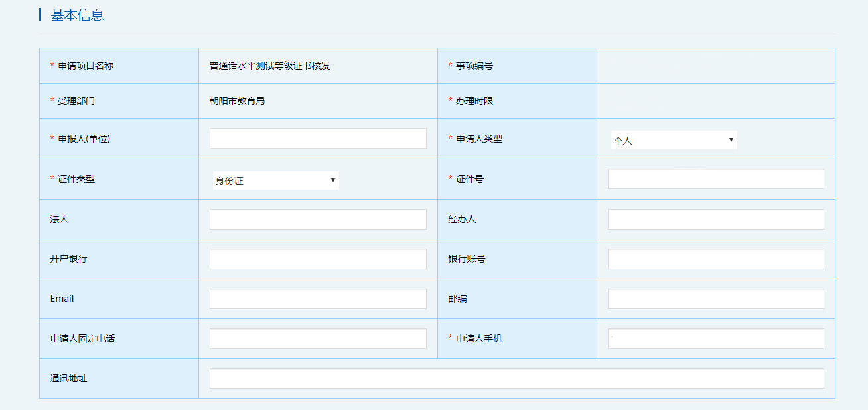This screenshot has height=410, width=868.
Task: Click the 朝阳市教育局 department text
Action: click(x=237, y=101)
